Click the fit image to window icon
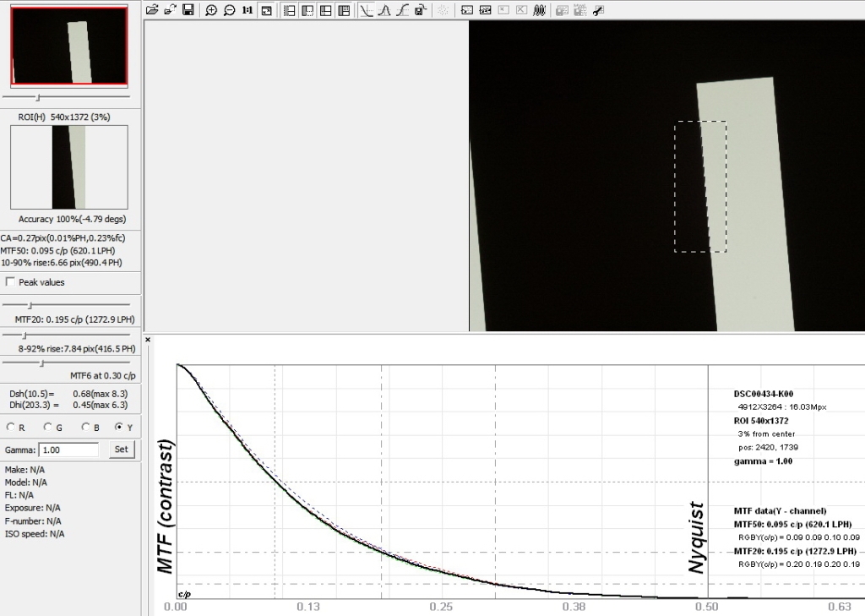This screenshot has width=865, height=616. click(x=266, y=10)
